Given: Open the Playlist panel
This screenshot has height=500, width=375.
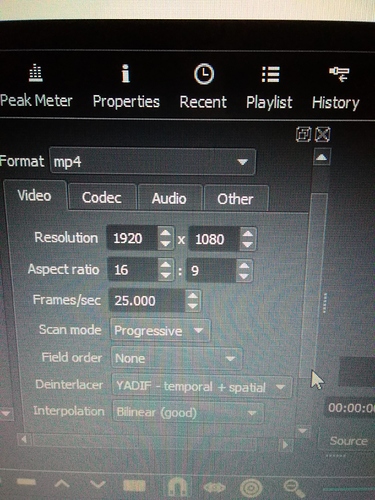Looking at the screenshot, I should (x=269, y=87).
